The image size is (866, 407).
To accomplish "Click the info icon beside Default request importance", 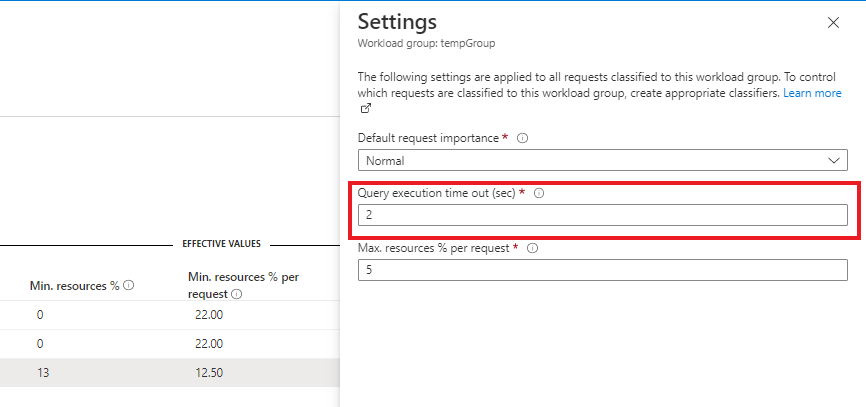I will [522, 138].
